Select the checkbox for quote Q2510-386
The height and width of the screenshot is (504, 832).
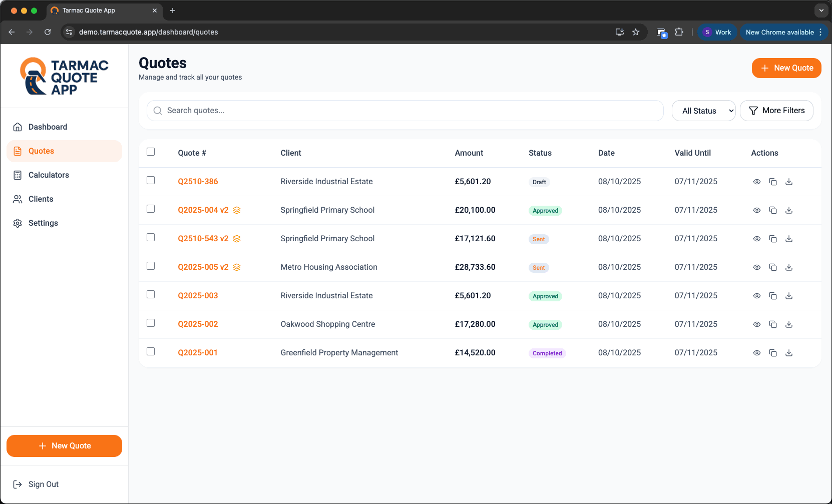pyautogui.click(x=151, y=180)
